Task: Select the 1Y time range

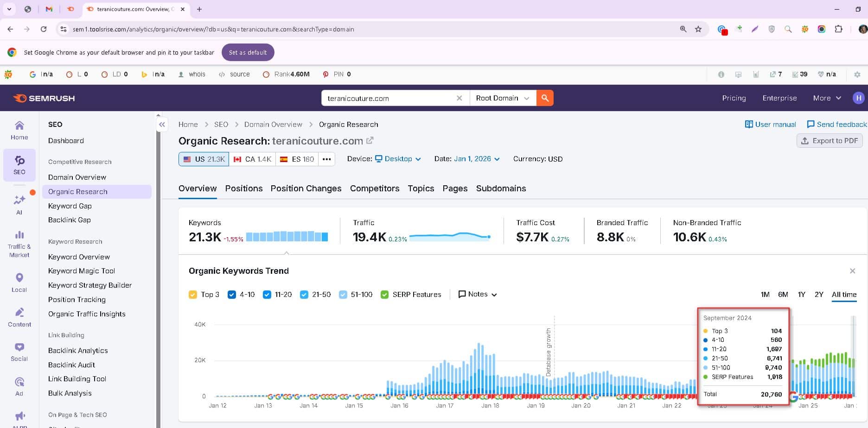Action: pyautogui.click(x=801, y=295)
